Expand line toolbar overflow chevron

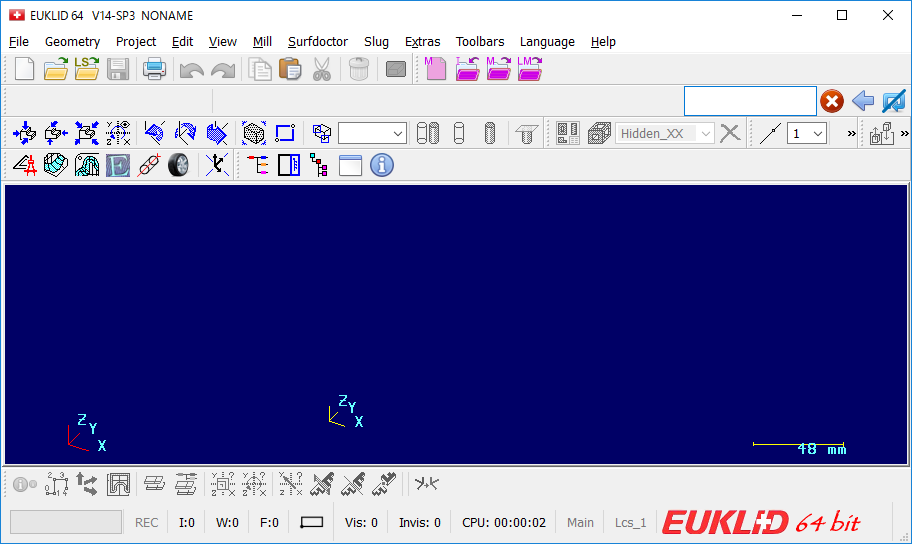[x=852, y=133]
